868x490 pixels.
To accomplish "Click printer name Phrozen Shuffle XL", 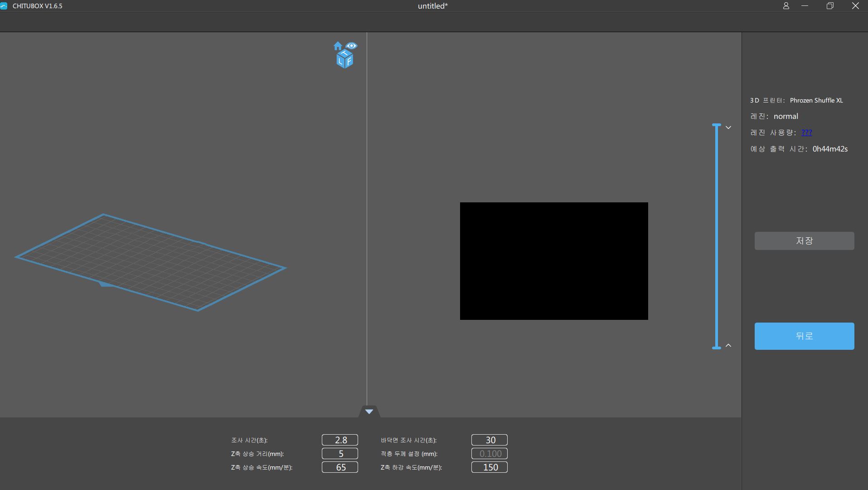I will click(816, 100).
